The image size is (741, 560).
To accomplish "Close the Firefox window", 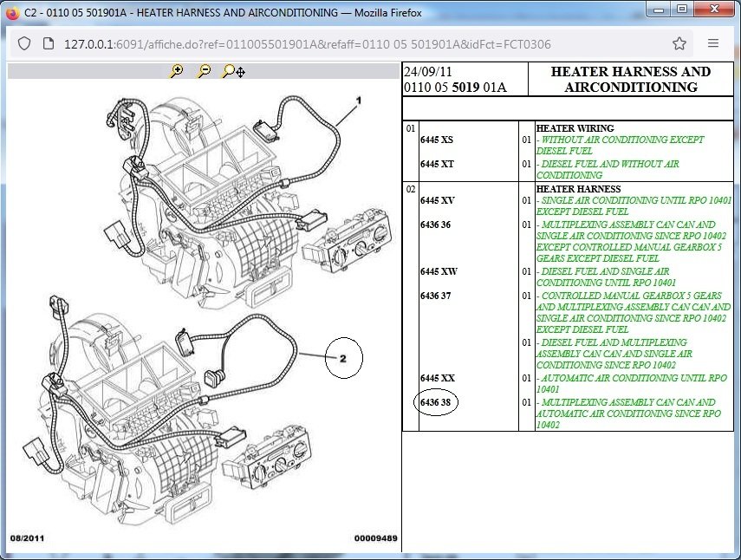I will point(715,9).
